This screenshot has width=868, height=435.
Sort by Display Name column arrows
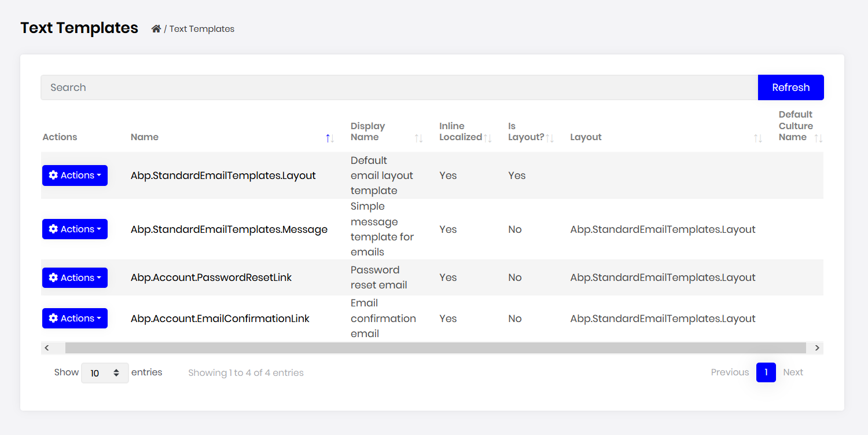(x=418, y=138)
